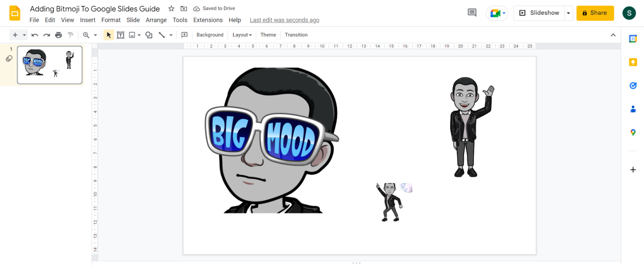Open Google Keep from the side panel
644x265 pixels.
tap(634, 62)
